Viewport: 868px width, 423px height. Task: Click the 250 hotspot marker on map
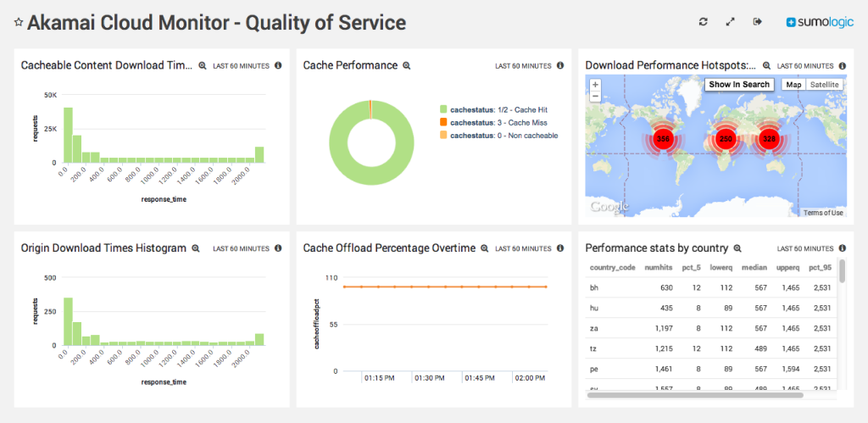pos(725,139)
